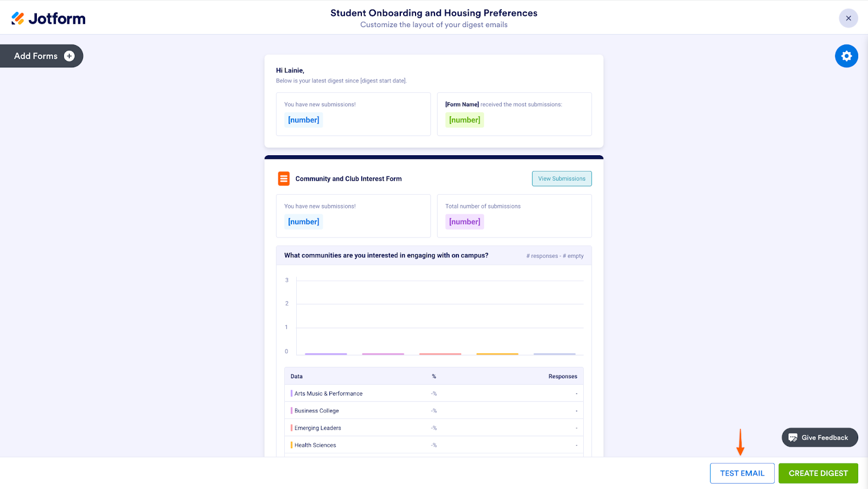This screenshot has height=489, width=868.
Task: Click the Give Feedback chat icon
Action: [x=793, y=437]
